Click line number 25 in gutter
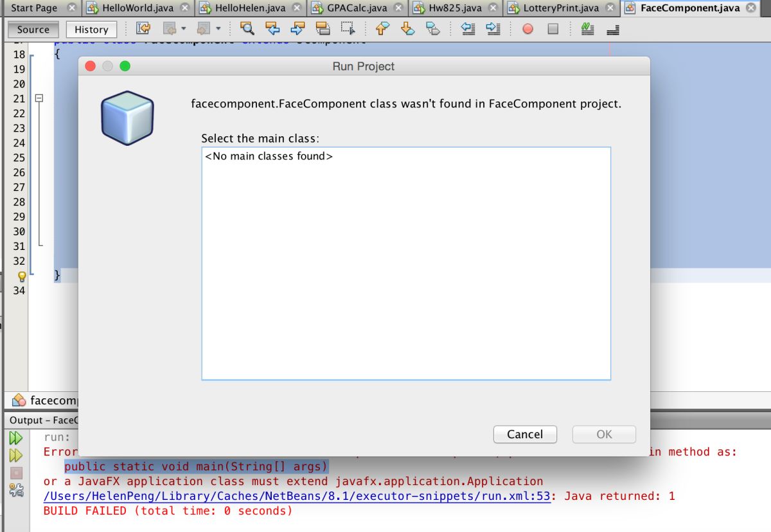 [19, 157]
